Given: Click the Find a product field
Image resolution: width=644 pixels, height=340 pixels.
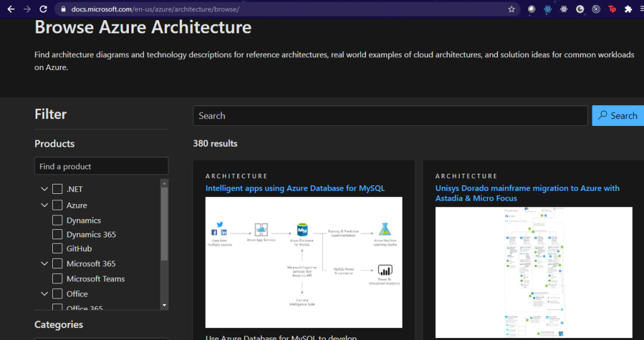Looking at the screenshot, I should tap(101, 166).
